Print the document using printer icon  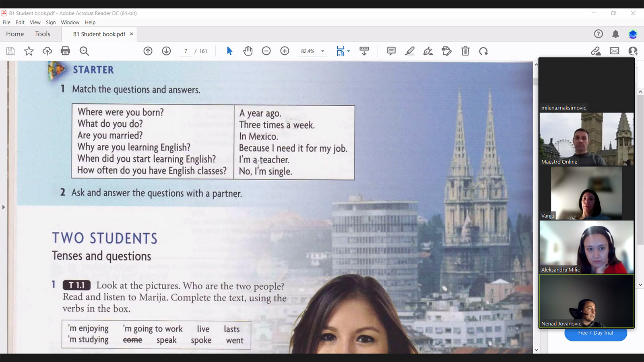click(x=65, y=51)
